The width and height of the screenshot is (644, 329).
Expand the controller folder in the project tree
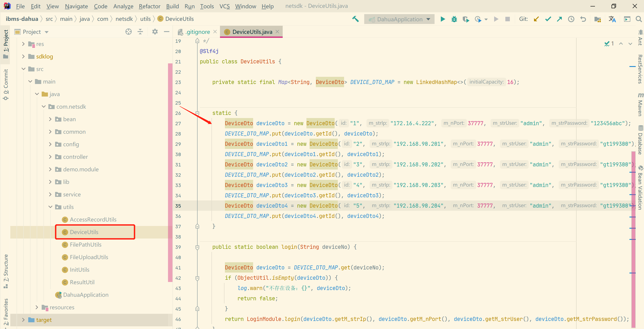[50, 157]
